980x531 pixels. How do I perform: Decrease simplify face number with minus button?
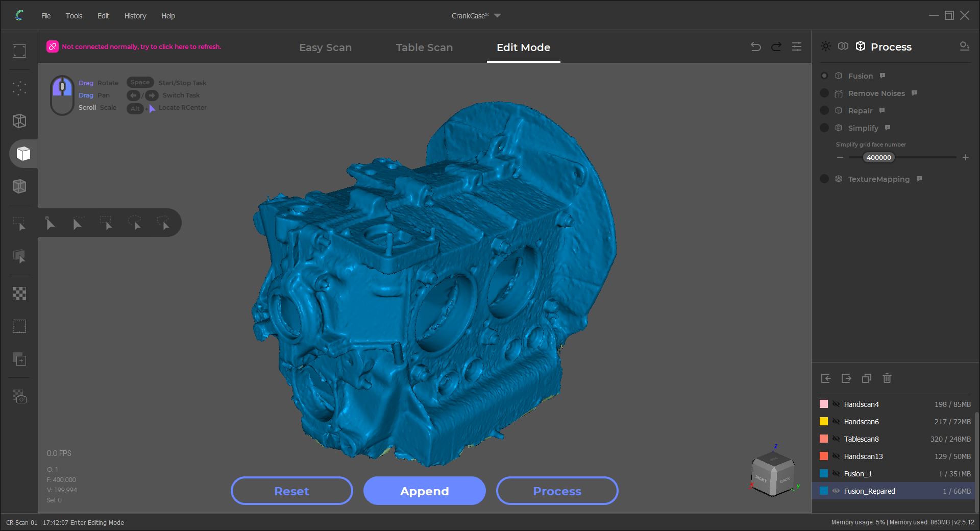(840, 157)
